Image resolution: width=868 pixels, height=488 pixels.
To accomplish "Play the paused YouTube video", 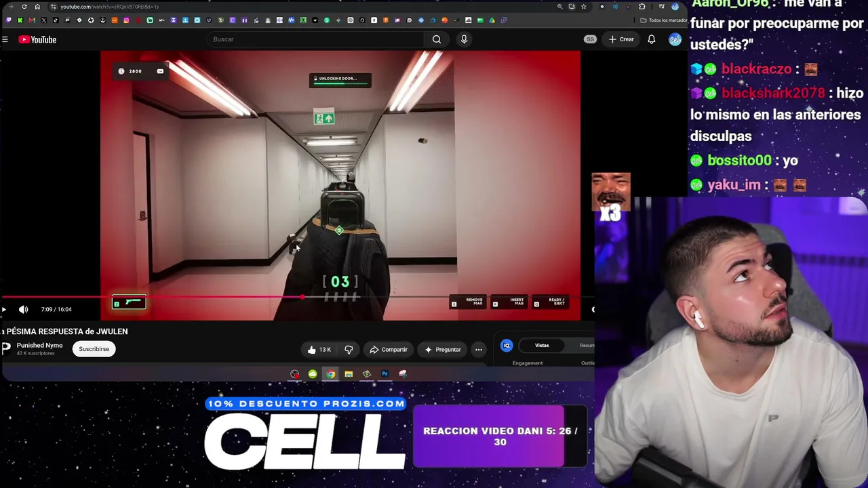I will 4,310.
